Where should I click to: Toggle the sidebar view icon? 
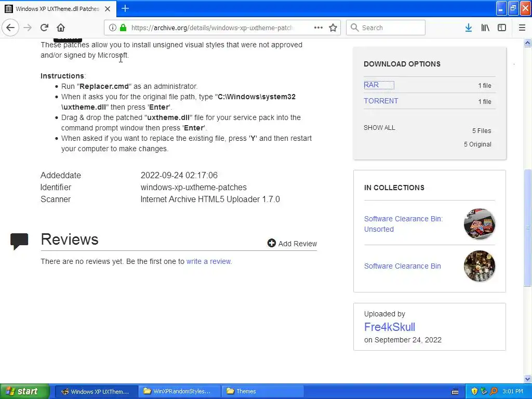click(502, 28)
